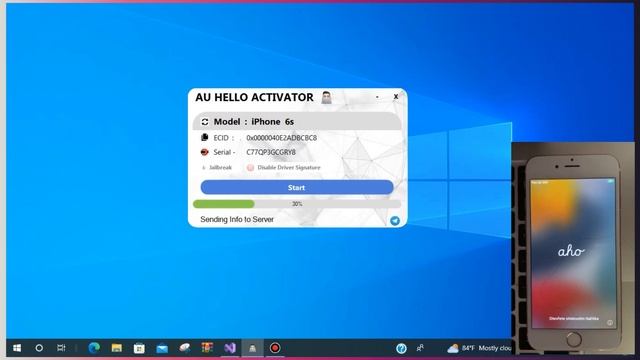Switch to the AU Hello Activator taskbar icon

pos(252,348)
